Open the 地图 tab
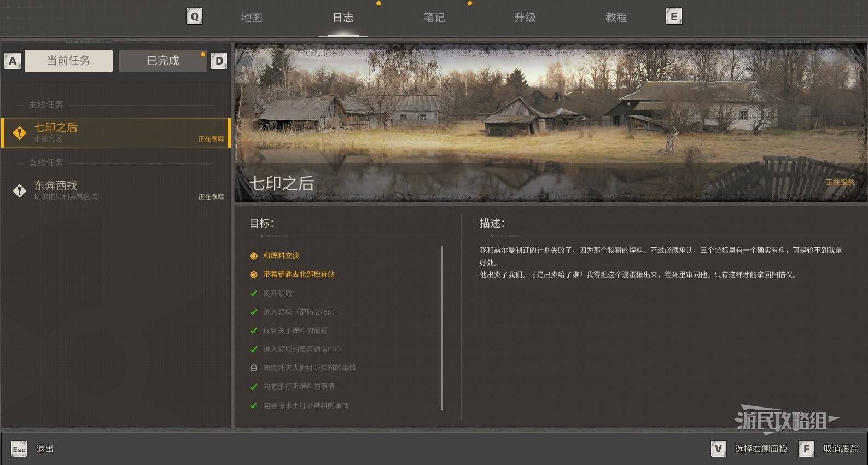This screenshot has height=465, width=868. pos(252,17)
